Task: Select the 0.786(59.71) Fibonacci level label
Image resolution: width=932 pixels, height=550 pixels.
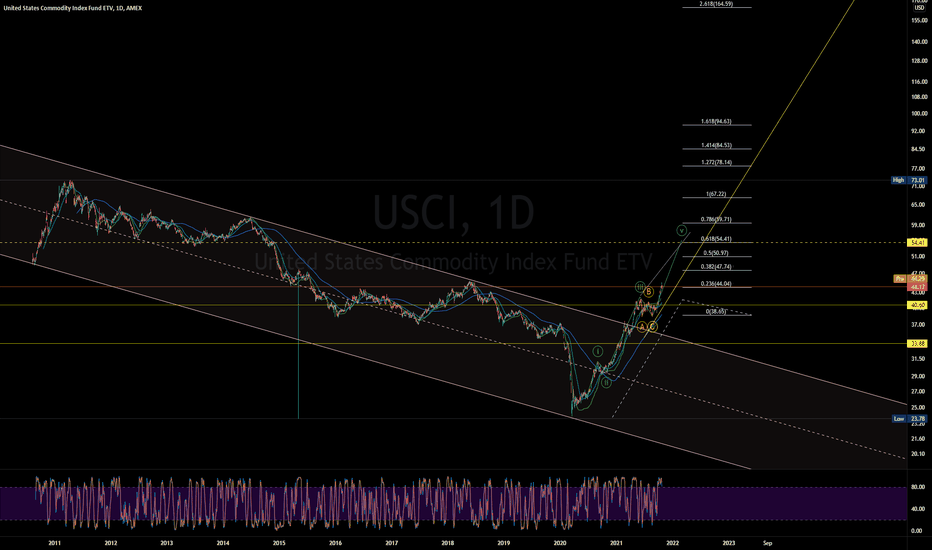Action: point(716,219)
